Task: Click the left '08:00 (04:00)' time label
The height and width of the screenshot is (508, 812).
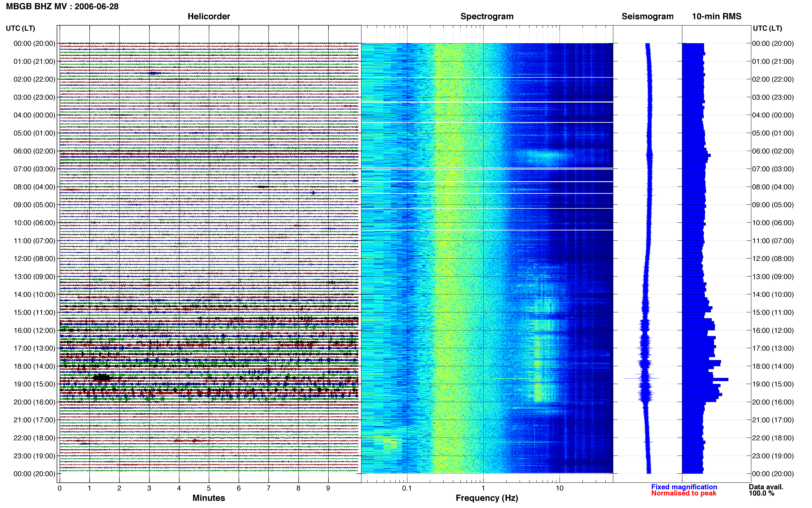Action: coord(34,187)
